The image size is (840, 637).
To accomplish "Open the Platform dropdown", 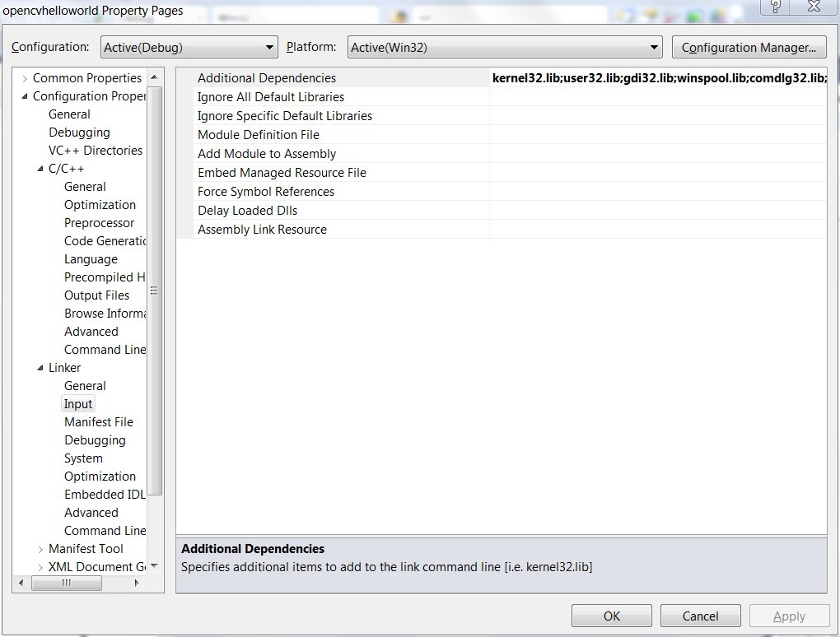I will 655,47.
